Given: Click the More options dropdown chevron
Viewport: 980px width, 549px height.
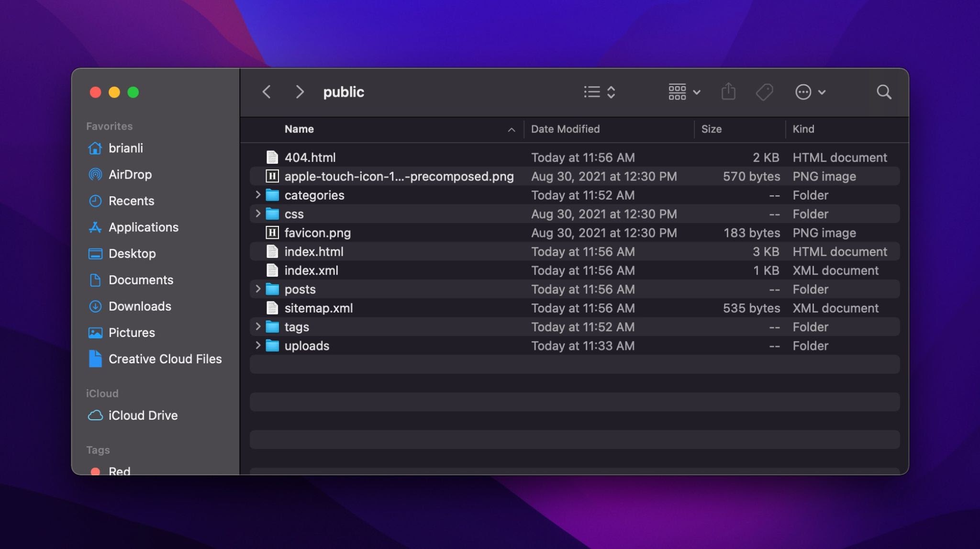Looking at the screenshot, I should coord(821,91).
